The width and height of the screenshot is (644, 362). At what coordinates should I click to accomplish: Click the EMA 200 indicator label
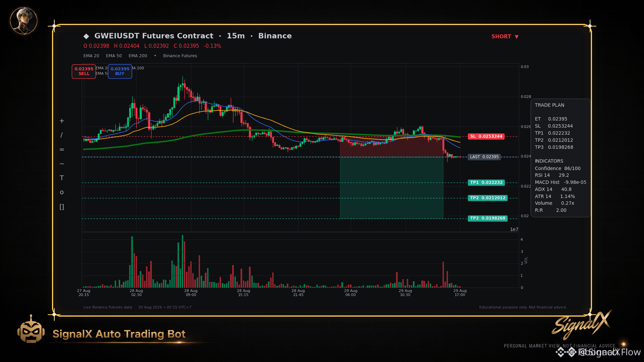point(138,56)
